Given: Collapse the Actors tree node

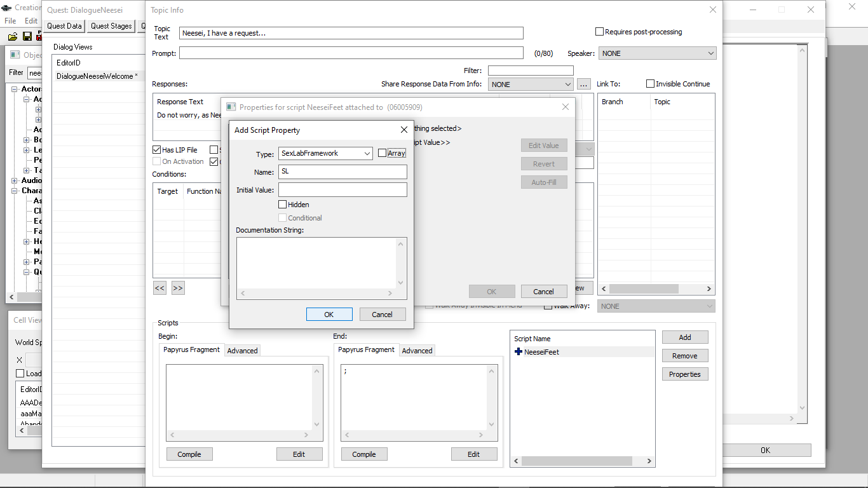Looking at the screenshot, I should click(15, 89).
